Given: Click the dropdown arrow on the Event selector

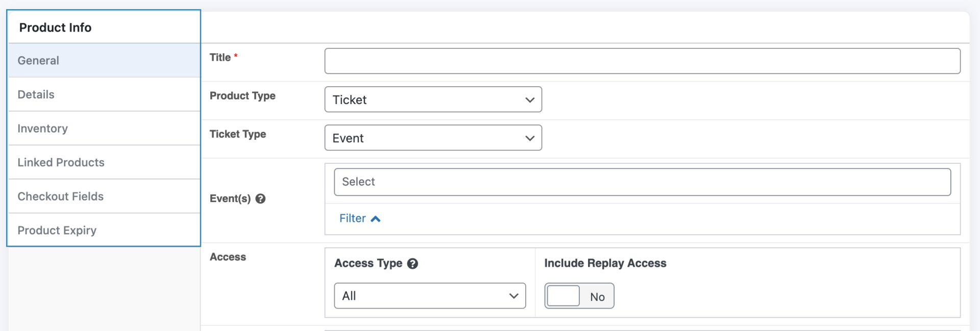Looking at the screenshot, I should (530, 138).
